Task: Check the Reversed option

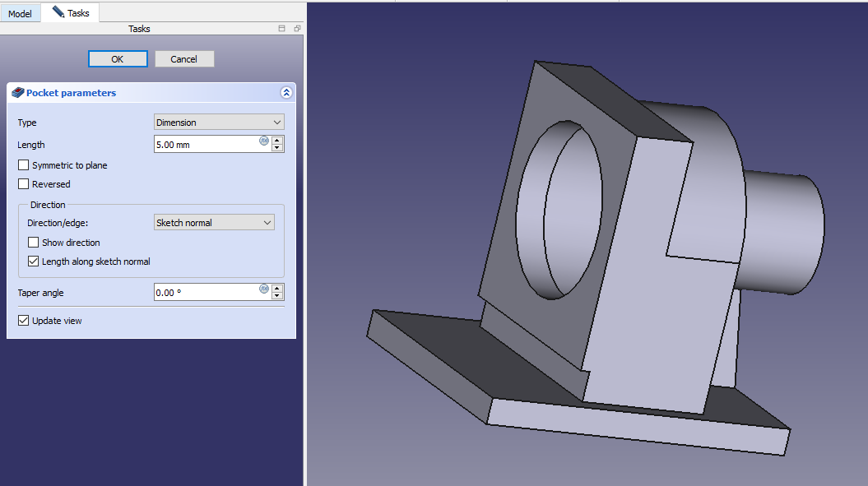Action: [x=24, y=184]
